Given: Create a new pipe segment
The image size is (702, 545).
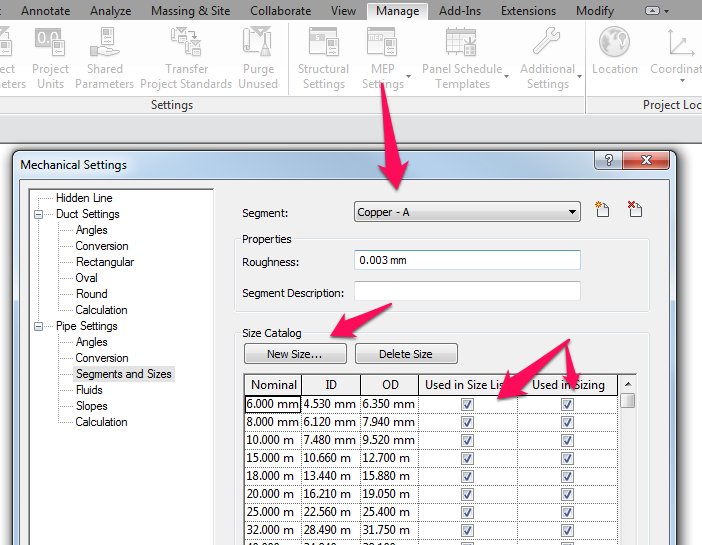Looking at the screenshot, I should [602, 209].
